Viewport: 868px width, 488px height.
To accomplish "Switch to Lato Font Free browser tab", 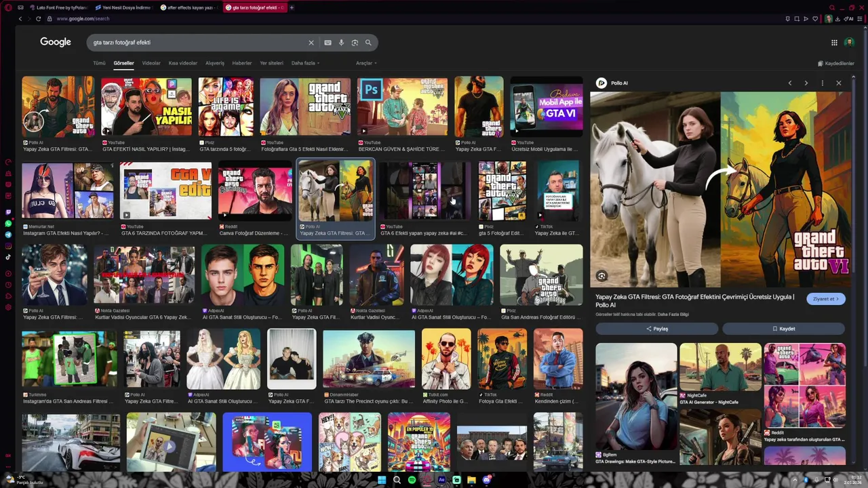I will [58, 7].
